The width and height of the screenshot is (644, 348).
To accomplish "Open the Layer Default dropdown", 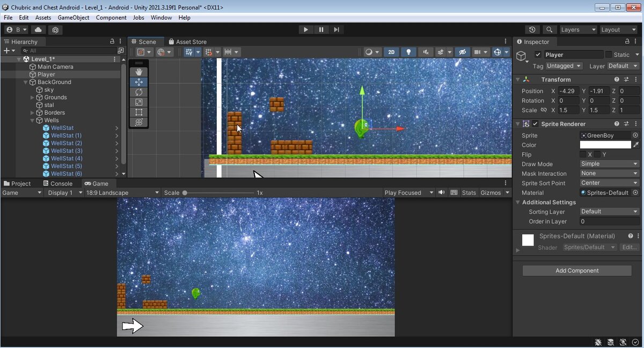I will click(623, 66).
